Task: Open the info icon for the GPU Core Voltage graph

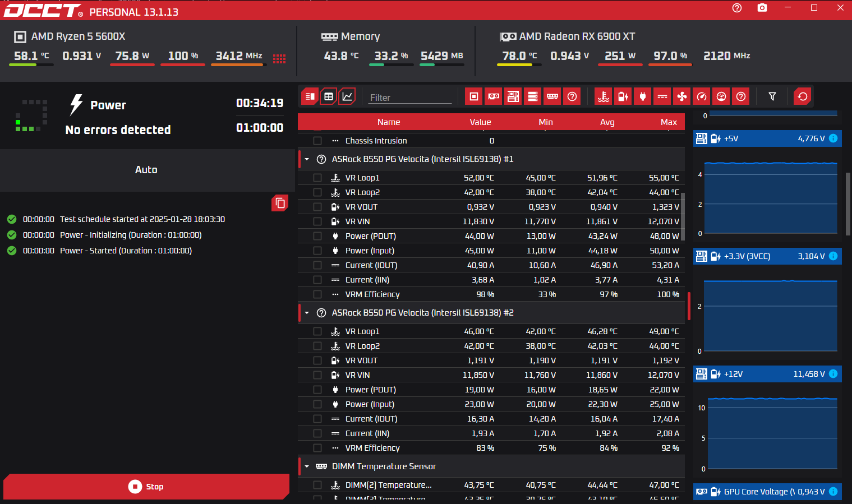Action: 833,492
